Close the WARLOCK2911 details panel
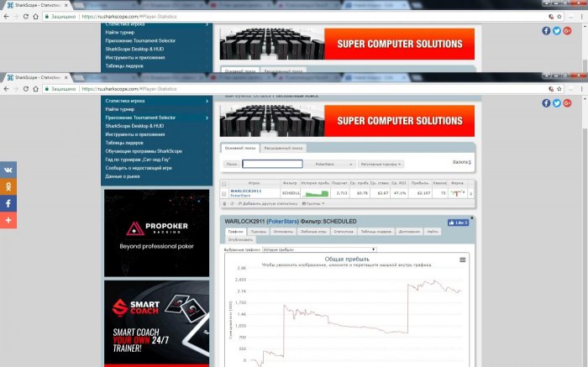This screenshot has width=588, height=367. click(472, 218)
